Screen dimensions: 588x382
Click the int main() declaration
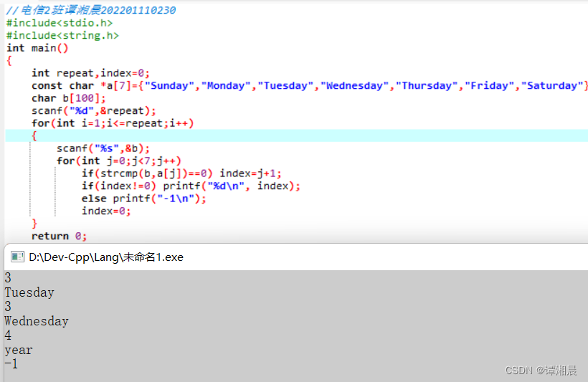(37, 48)
